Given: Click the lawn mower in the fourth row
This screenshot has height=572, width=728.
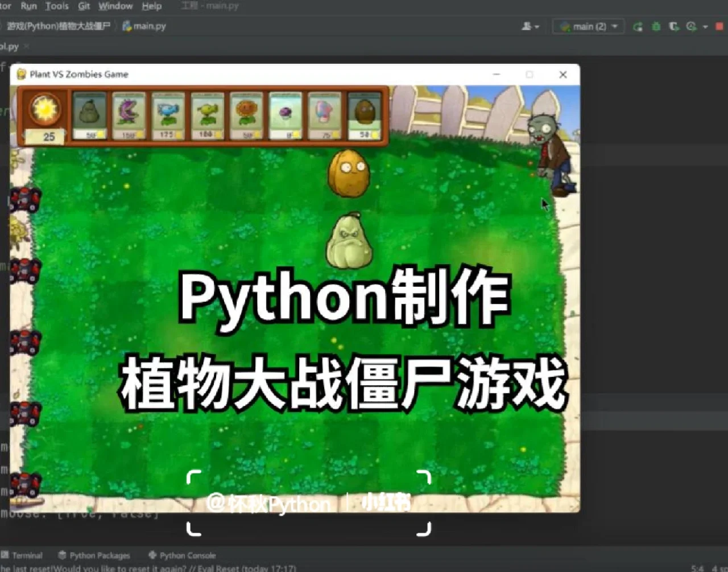Looking at the screenshot, I should pyautogui.click(x=24, y=413).
